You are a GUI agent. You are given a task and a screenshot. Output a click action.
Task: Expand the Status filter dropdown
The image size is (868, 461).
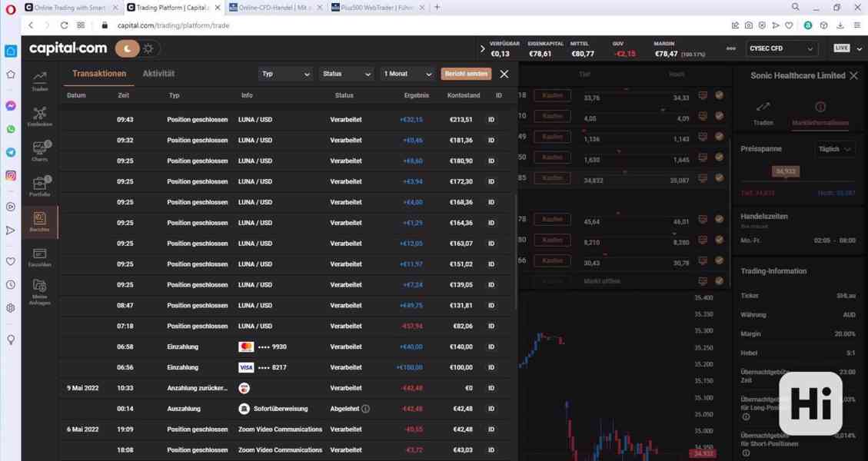click(x=346, y=74)
